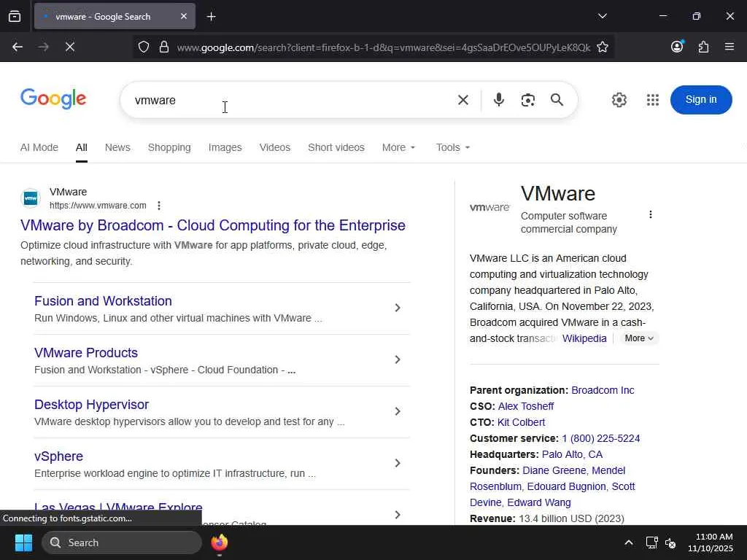Select the All results tab
This screenshot has height=560, width=747.
(x=82, y=147)
